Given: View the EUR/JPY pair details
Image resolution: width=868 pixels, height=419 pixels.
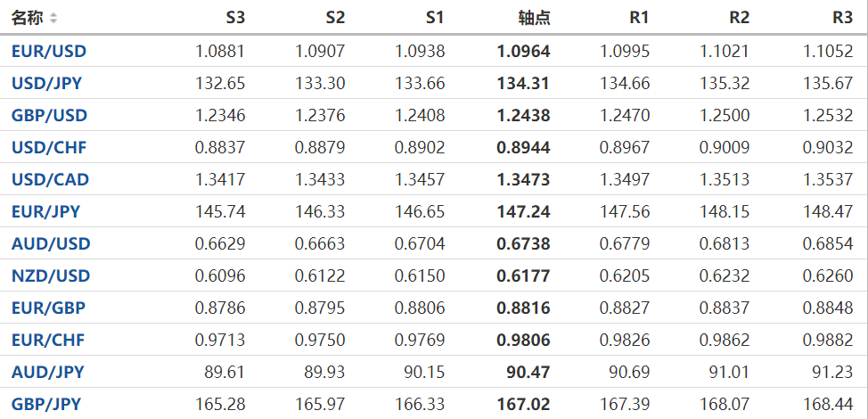Looking at the screenshot, I should (45, 211).
